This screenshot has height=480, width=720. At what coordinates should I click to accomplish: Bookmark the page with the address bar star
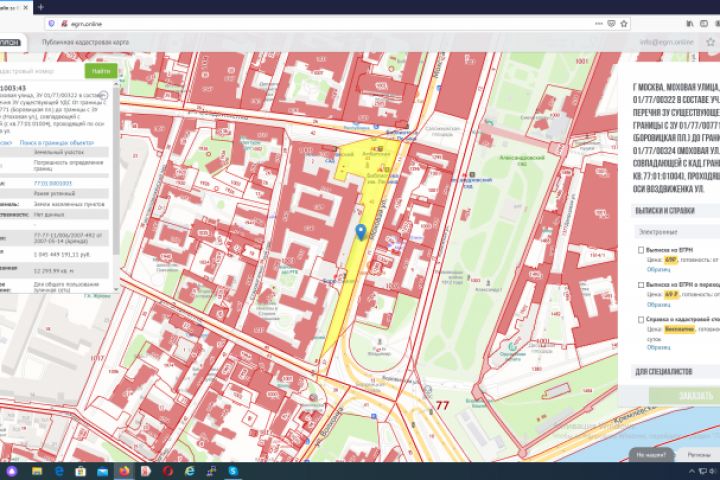click(624, 23)
